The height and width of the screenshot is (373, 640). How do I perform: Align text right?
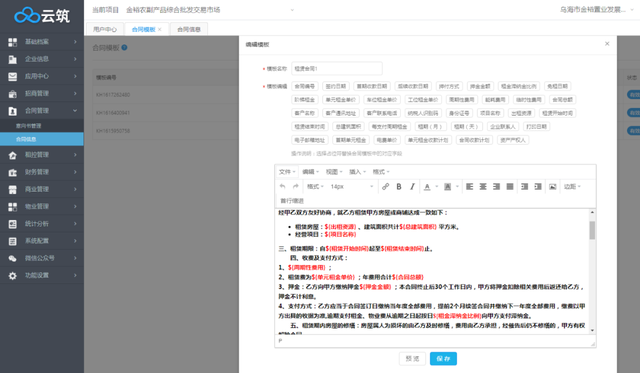496,186
